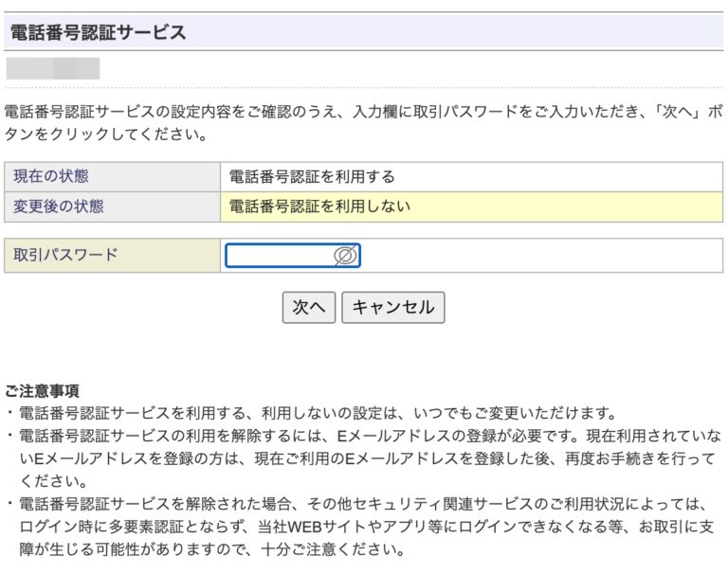
Task: Click the blurred account name below heading
Action: pyautogui.click(x=53, y=68)
